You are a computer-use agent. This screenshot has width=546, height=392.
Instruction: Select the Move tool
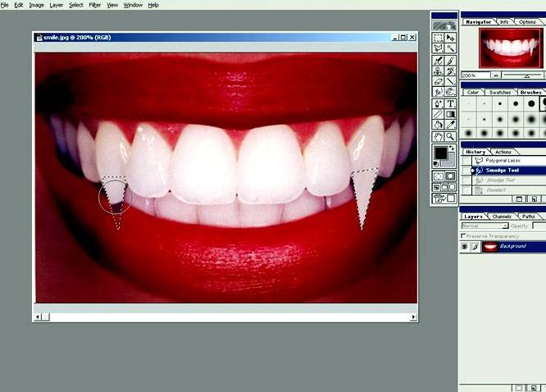point(451,38)
